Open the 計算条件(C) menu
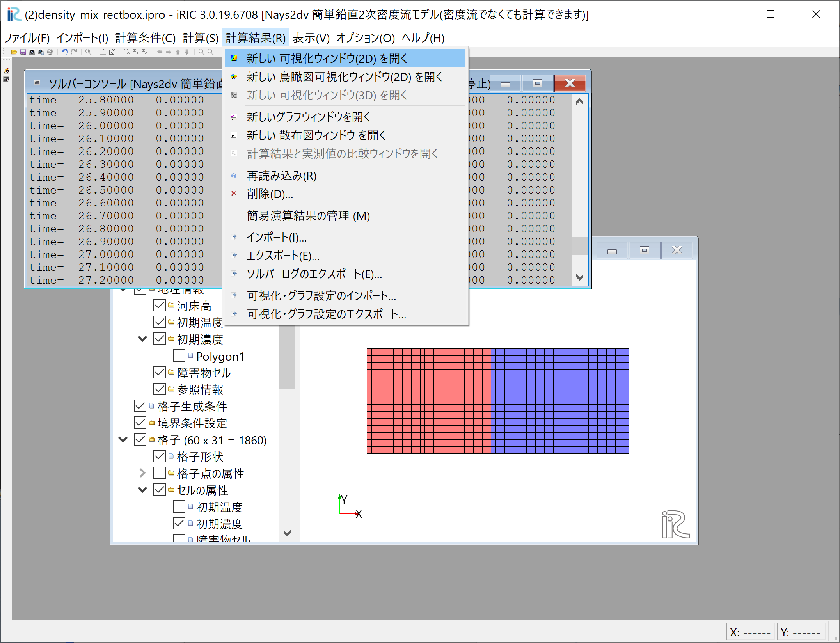The height and width of the screenshot is (643, 840). click(x=146, y=38)
